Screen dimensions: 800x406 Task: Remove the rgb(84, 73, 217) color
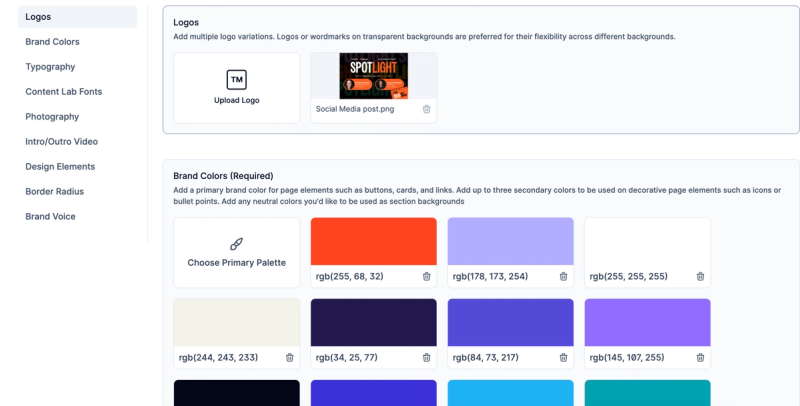pos(563,358)
